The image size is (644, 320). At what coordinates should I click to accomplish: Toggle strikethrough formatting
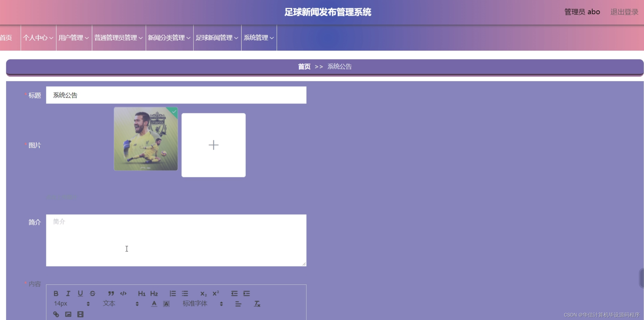(x=93, y=293)
